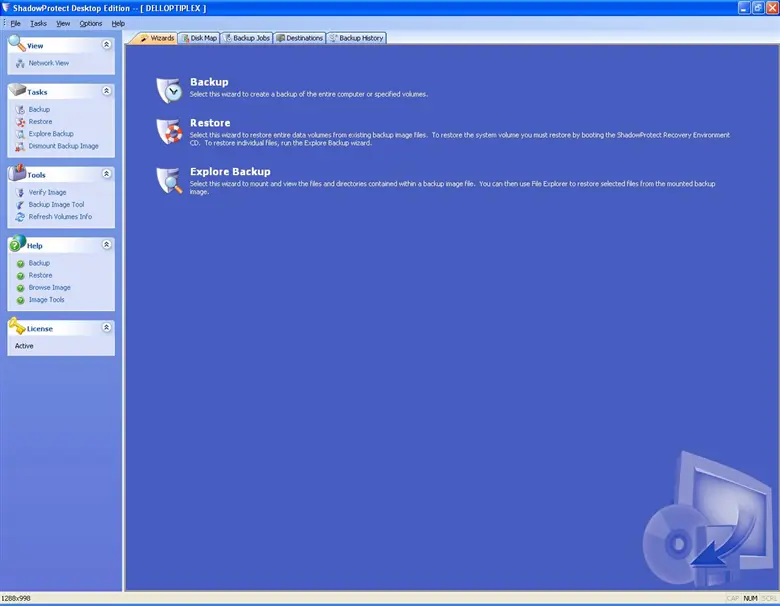Click the Backup wizard shield icon
The image size is (780, 606).
pyautogui.click(x=170, y=90)
